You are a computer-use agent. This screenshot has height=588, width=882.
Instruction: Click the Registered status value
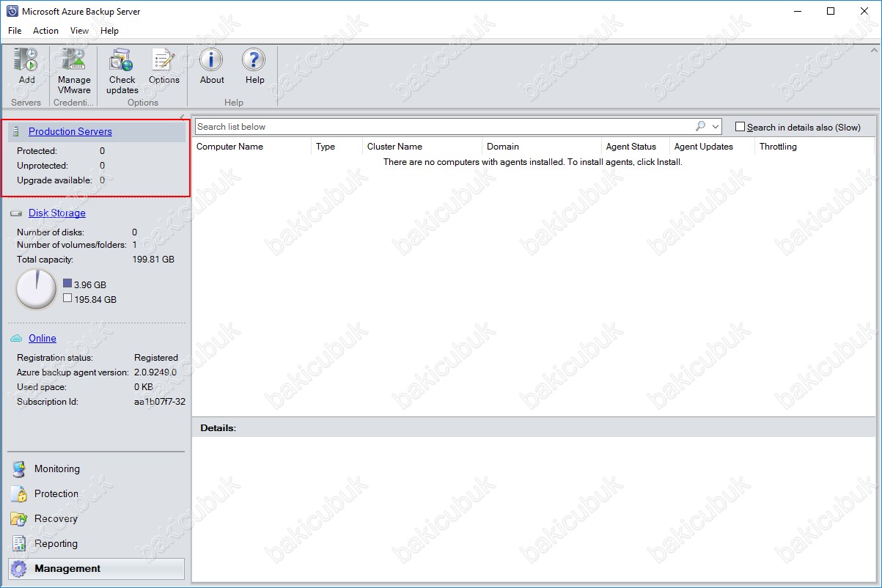click(x=156, y=358)
